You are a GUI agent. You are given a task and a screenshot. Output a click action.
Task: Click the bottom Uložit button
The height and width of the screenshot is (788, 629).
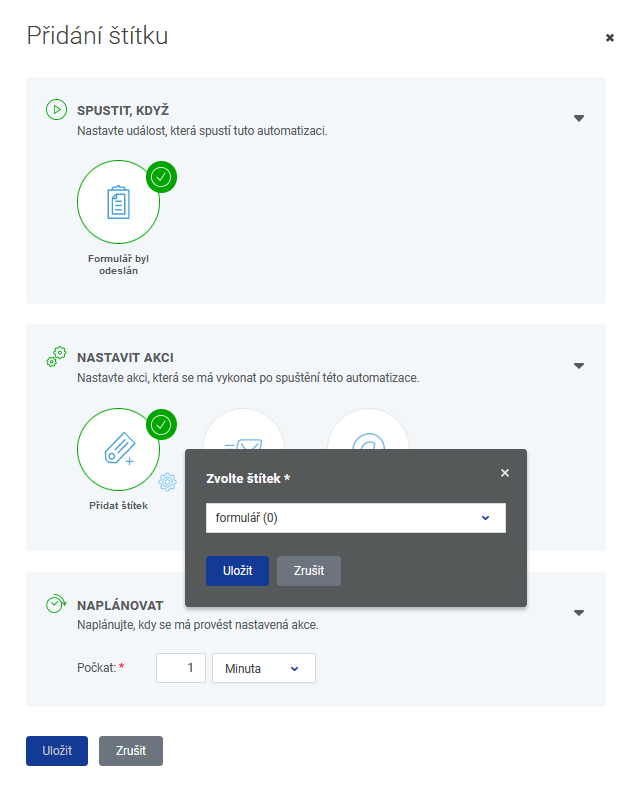tap(57, 751)
